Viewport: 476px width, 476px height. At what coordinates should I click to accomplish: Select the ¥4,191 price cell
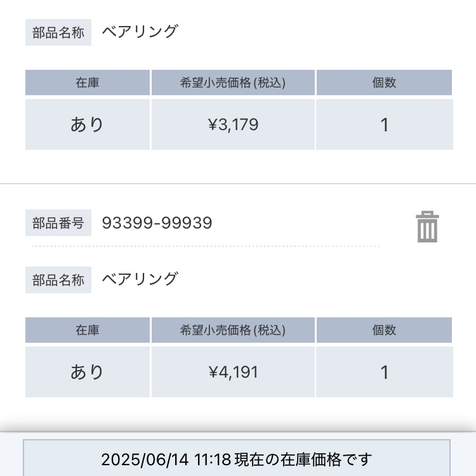coord(233,372)
